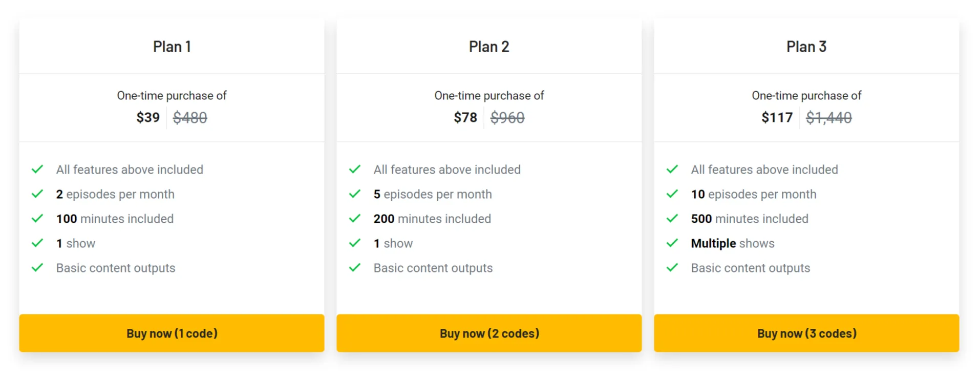Image resolution: width=980 pixels, height=381 pixels.
Task: Click the $117 price in Plan 3
Action: pyautogui.click(x=777, y=118)
